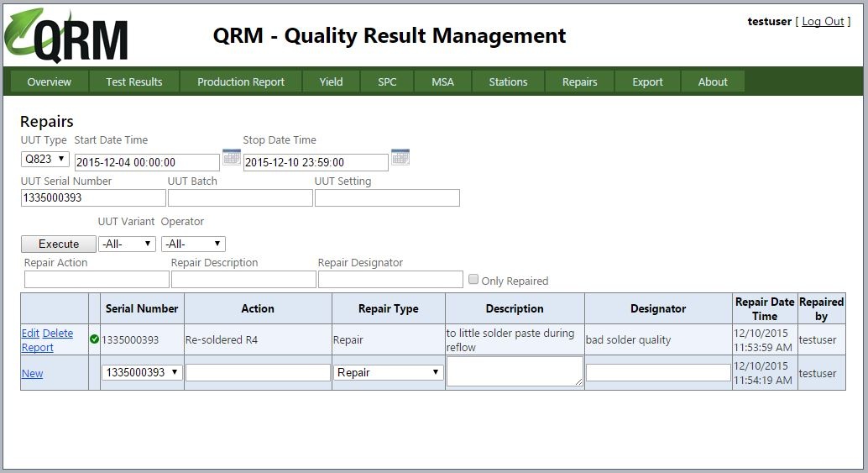
Task: Click the Start Date Time input field
Action: (147, 162)
